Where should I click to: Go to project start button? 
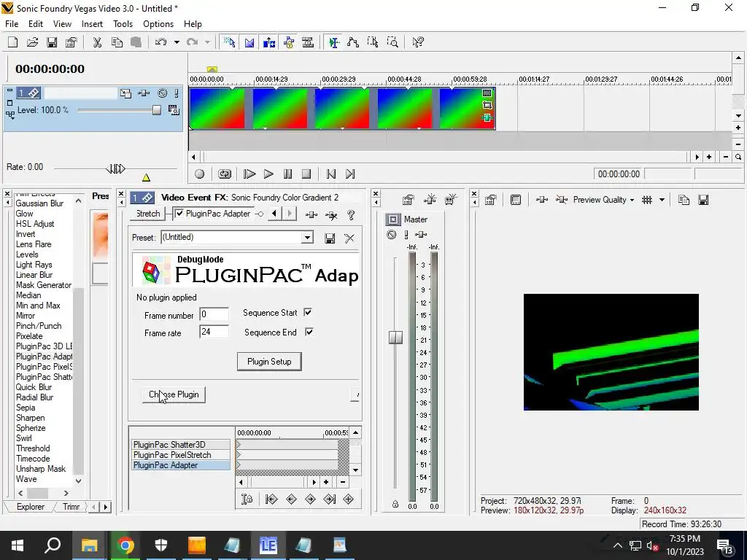(x=331, y=174)
